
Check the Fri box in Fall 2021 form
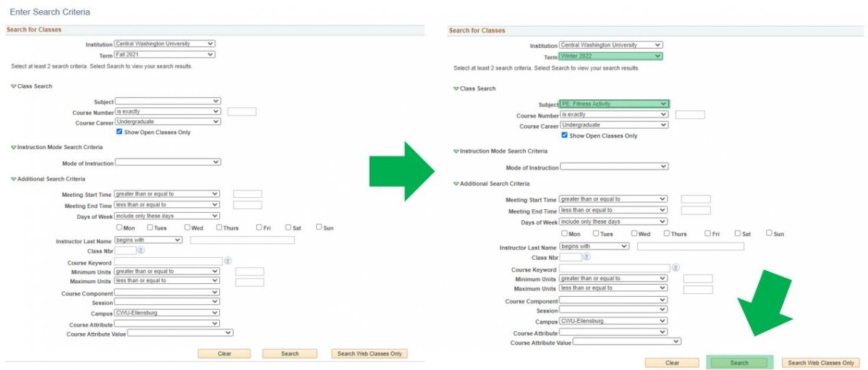[259, 227]
